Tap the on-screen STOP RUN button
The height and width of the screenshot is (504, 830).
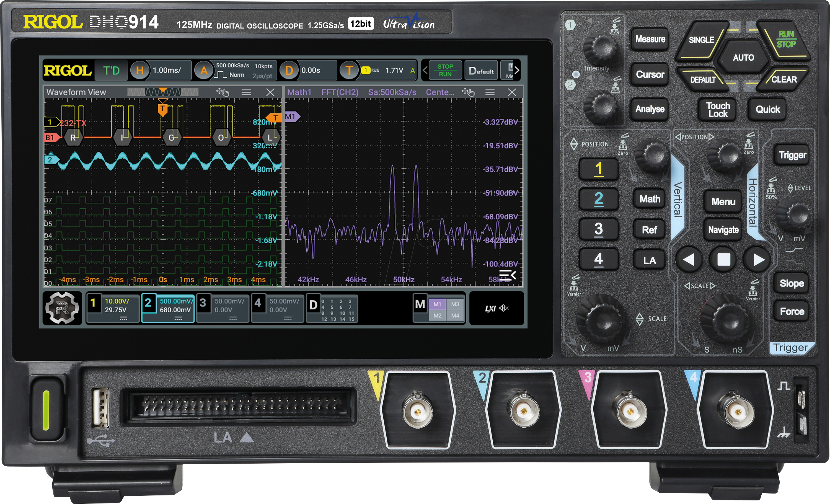coord(445,70)
